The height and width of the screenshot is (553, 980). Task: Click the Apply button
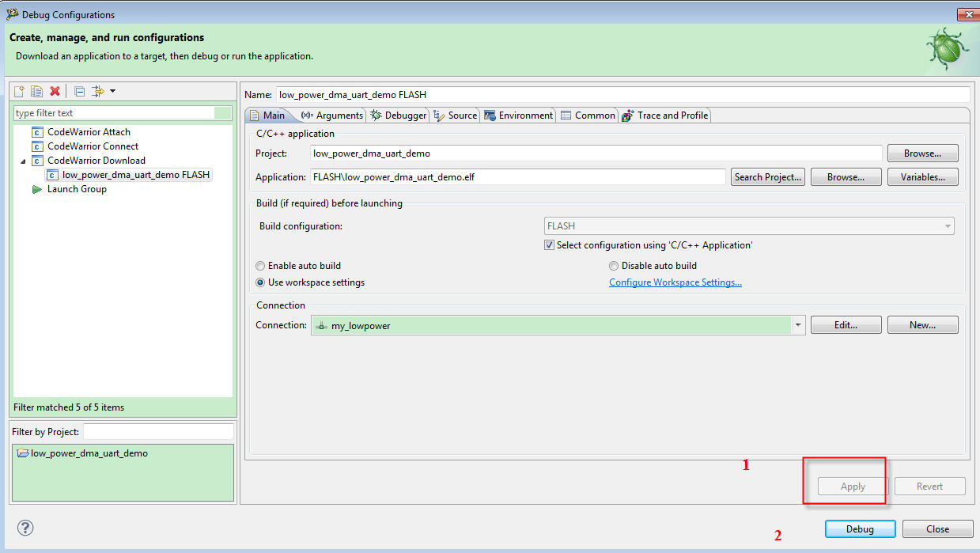pyautogui.click(x=853, y=487)
